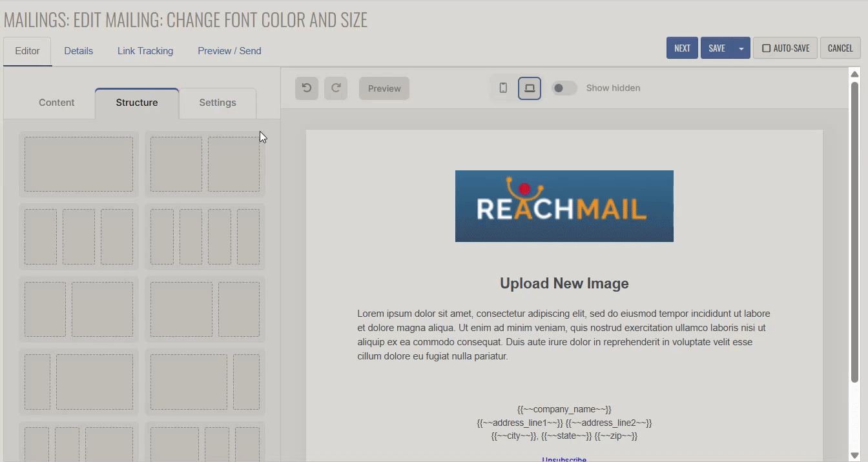
Task: Switch to desktop view laptop icon
Action: click(530, 88)
